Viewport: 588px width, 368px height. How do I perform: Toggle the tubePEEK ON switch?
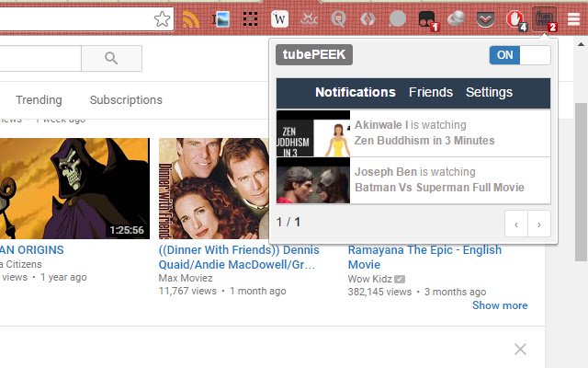pyautogui.click(x=520, y=55)
